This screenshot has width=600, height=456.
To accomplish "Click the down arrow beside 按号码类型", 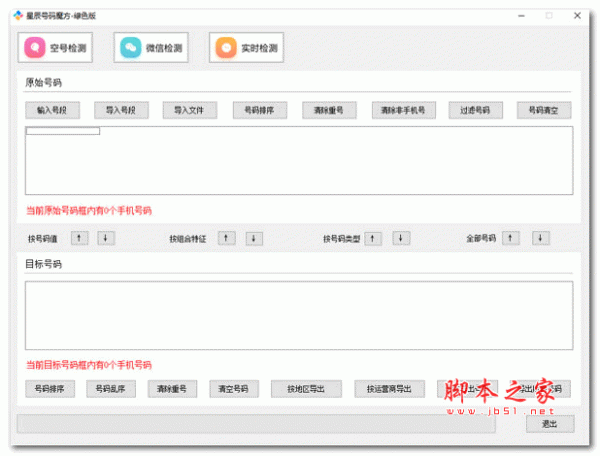I will (x=401, y=238).
